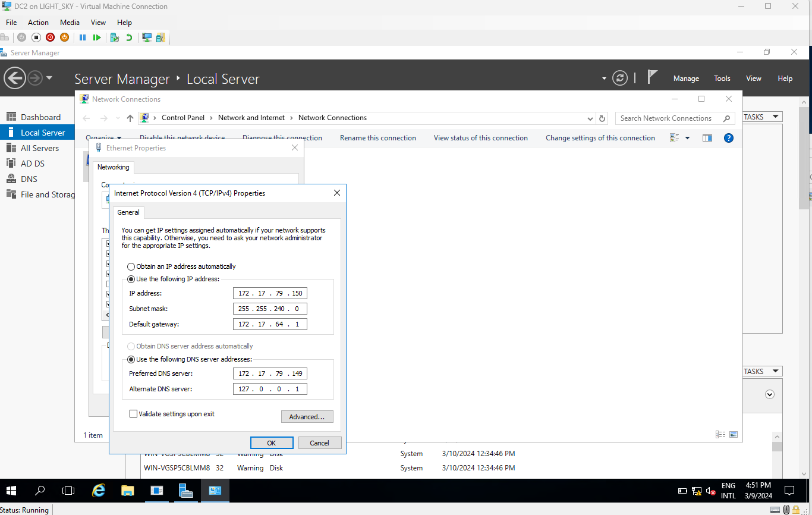Image resolution: width=812 pixels, height=515 pixels.
Task: Click View status of this connection
Action: (x=481, y=138)
